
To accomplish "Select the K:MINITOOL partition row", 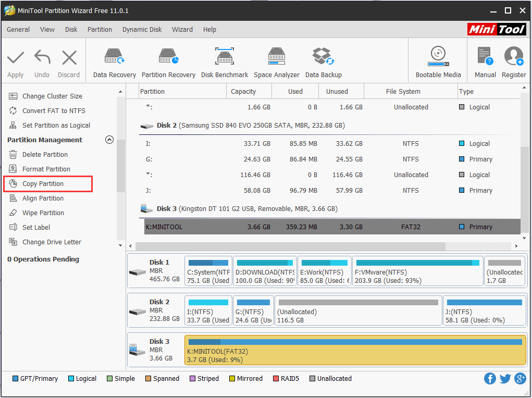I will pos(332,227).
